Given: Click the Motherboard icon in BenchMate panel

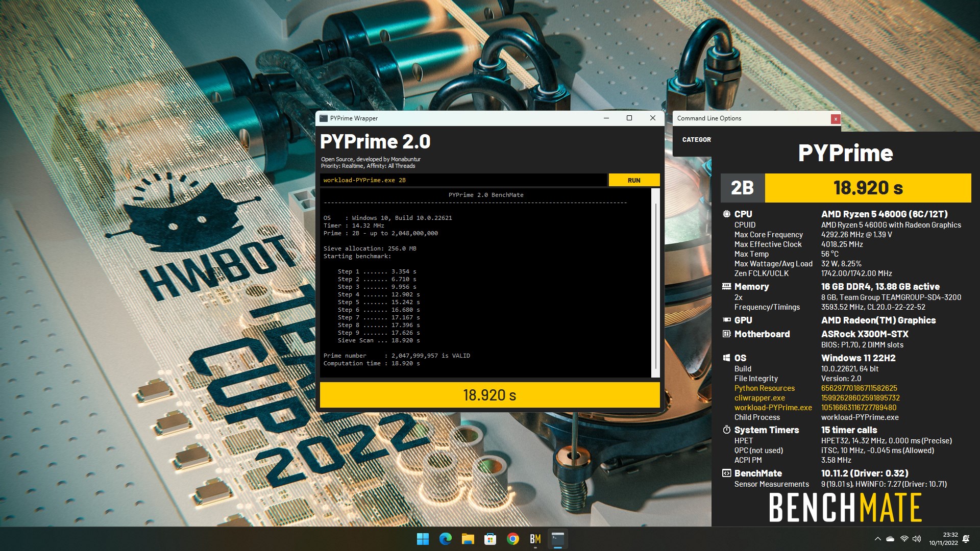Looking at the screenshot, I should [726, 334].
